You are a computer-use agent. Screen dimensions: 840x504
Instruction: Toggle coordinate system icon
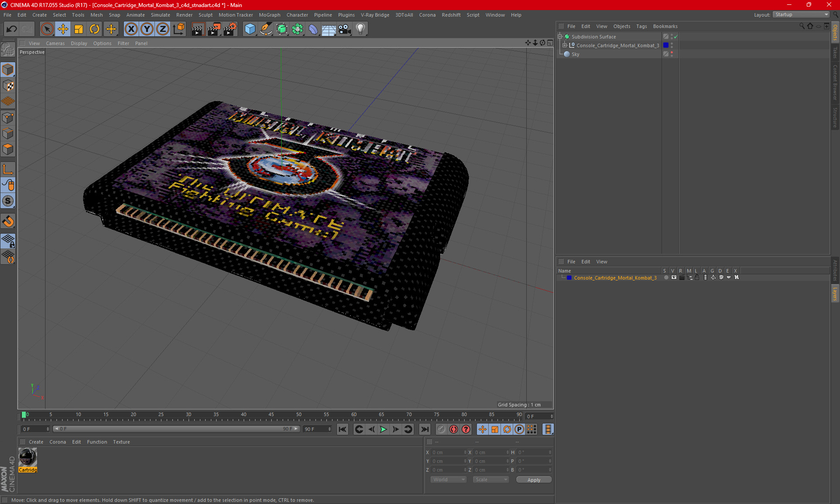179,29
